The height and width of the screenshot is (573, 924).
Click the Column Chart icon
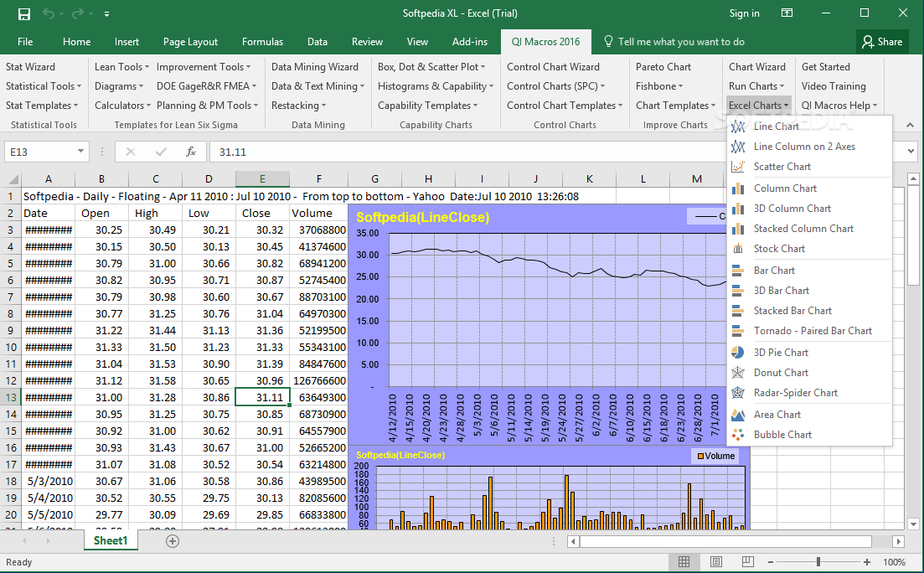point(738,188)
